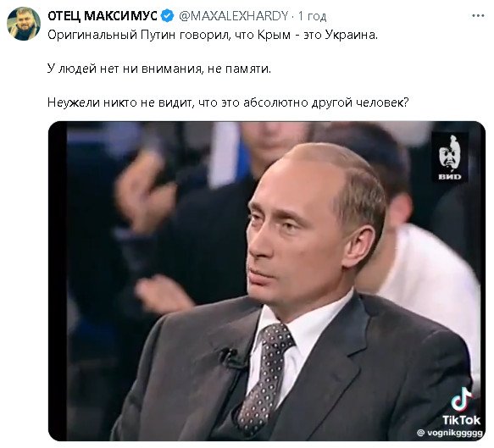Click the TikTok wordmark text in the video
Viewport: 494px width, 448px height.
click(x=461, y=420)
